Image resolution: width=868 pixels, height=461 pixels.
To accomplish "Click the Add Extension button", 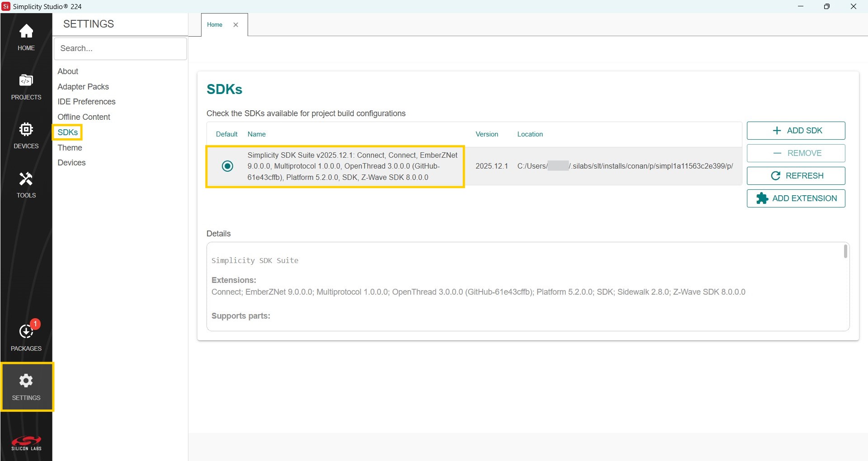I will tap(796, 198).
